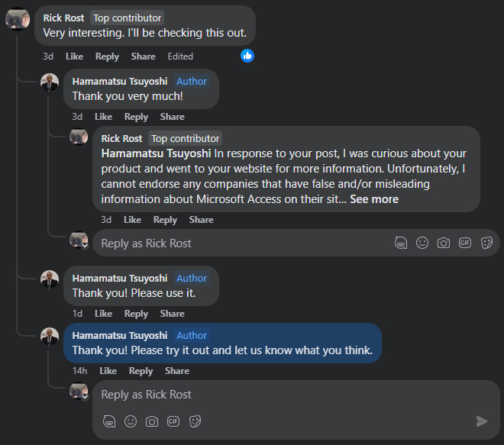Open the avatar sticker picker in the upper reply box
This screenshot has width=504, height=445.
(401, 243)
